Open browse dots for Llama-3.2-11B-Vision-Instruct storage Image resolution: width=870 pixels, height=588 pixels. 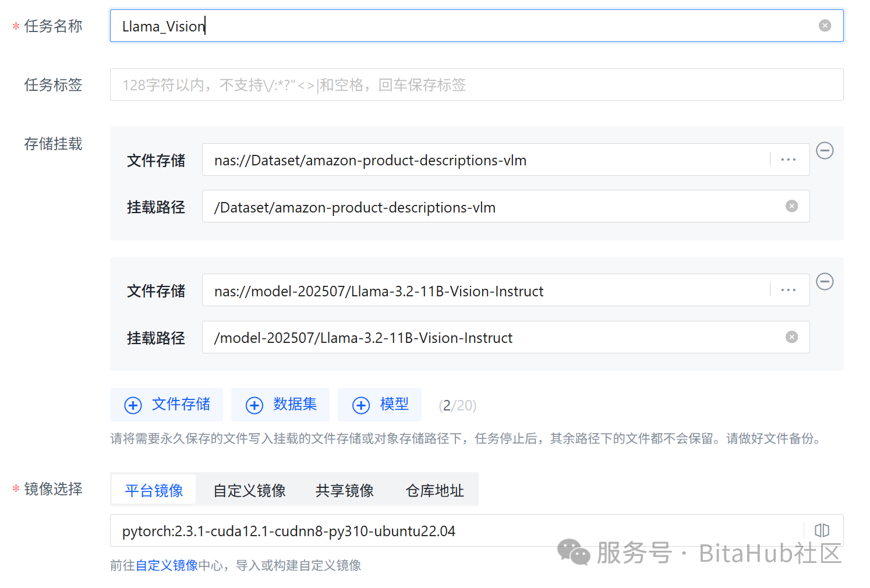pos(788,290)
